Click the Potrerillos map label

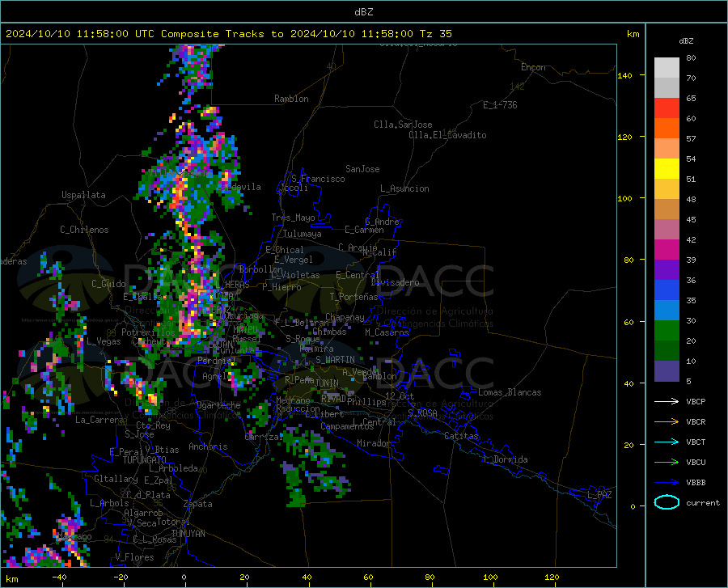pos(148,332)
